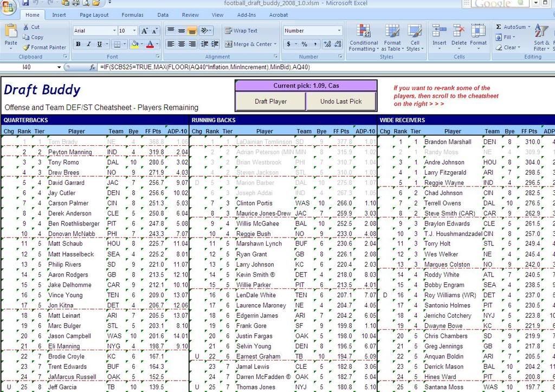Click the Save icon in quick access toolbar
The width and height of the screenshot is (555, 392).
[x=25, y=3]
